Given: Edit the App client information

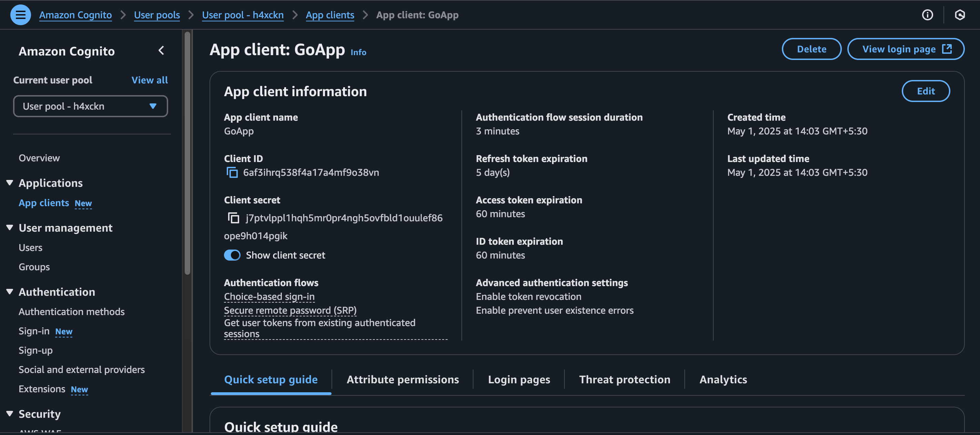Looking at the screenshot, I should pos(925,91).
